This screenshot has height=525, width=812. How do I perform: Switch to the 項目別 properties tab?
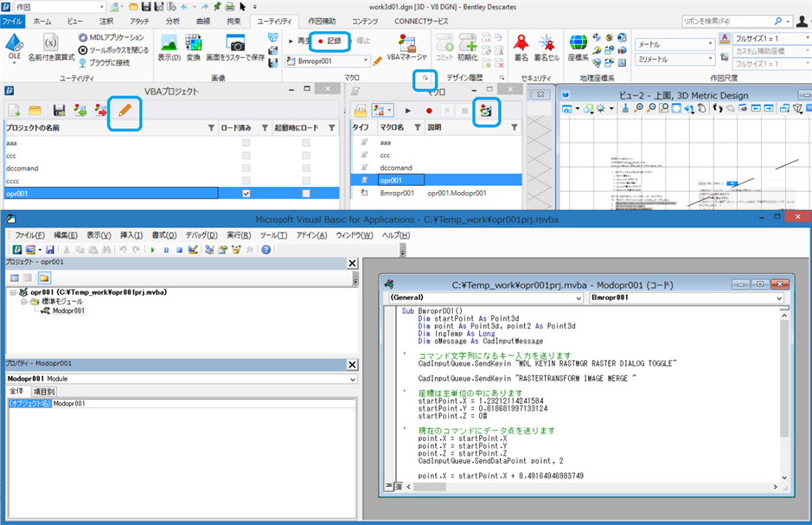click(x=44, y=392)
